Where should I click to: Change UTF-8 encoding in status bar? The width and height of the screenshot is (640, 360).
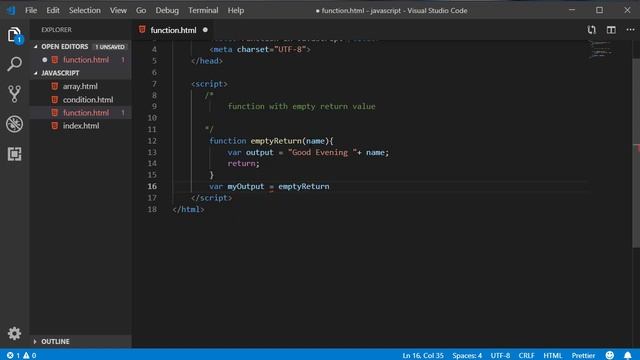[500, 356]
